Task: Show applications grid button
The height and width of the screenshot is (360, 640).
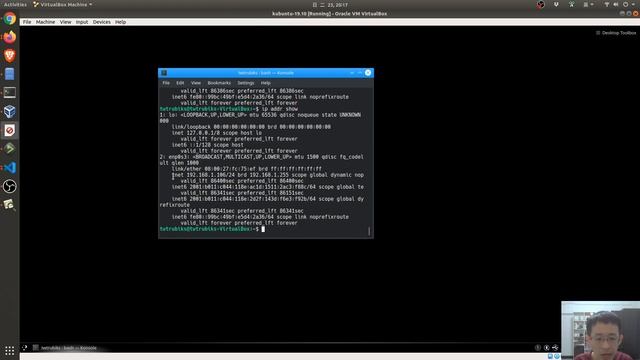Action: (x=10, y=350)
